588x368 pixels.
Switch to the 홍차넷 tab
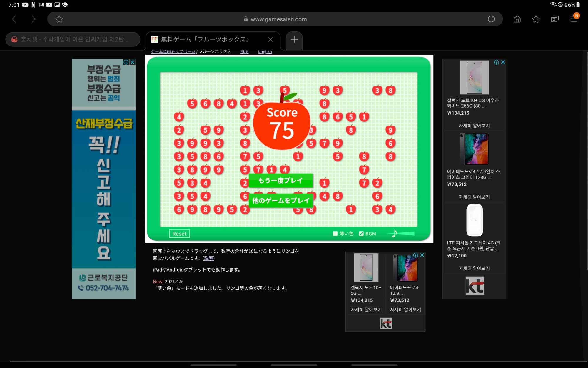(x=73, y=39)
